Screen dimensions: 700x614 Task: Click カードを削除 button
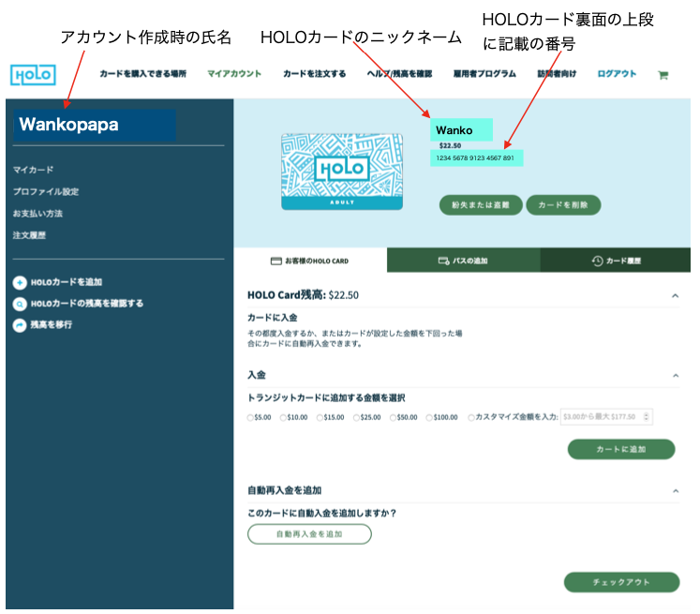tap(563, 205)
